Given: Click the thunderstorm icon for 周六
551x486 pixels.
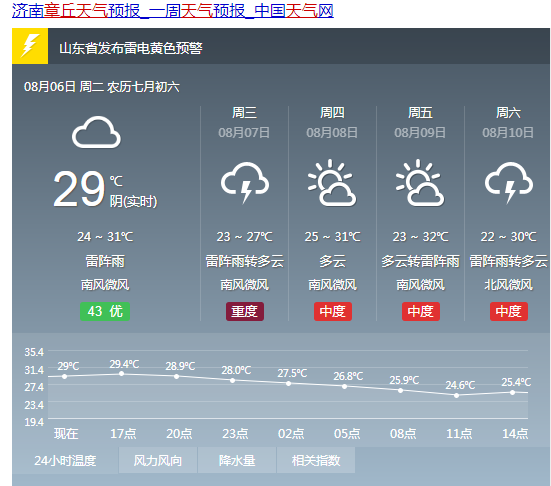Looking at the screenshot, I should (x=509, y=183).
